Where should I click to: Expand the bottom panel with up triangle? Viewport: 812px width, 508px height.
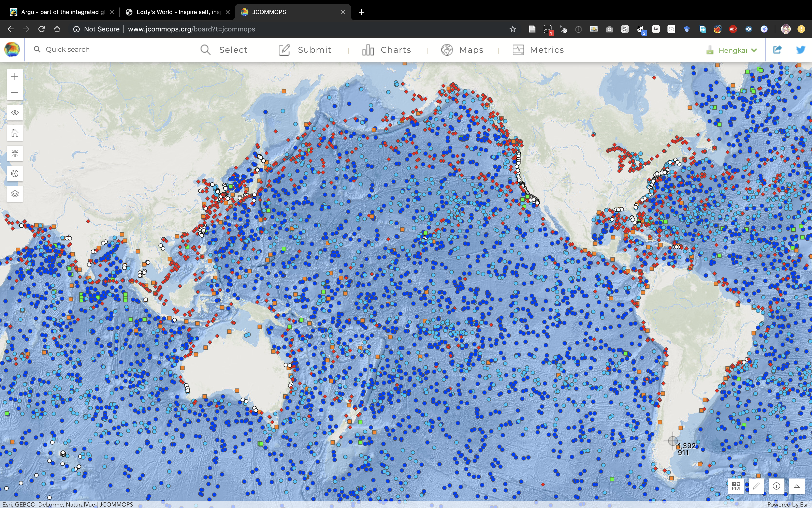[x=797, y=486]
